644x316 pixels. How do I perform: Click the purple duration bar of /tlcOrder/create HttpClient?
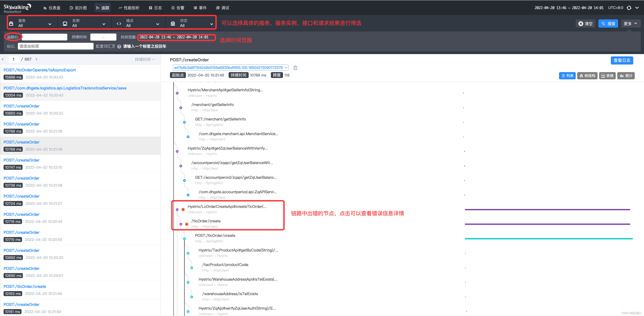547,224
